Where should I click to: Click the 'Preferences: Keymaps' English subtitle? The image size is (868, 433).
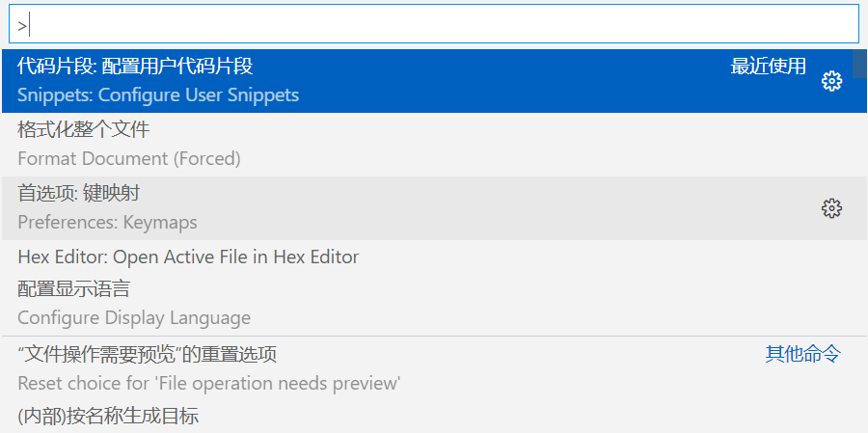(x=107, y=222)
